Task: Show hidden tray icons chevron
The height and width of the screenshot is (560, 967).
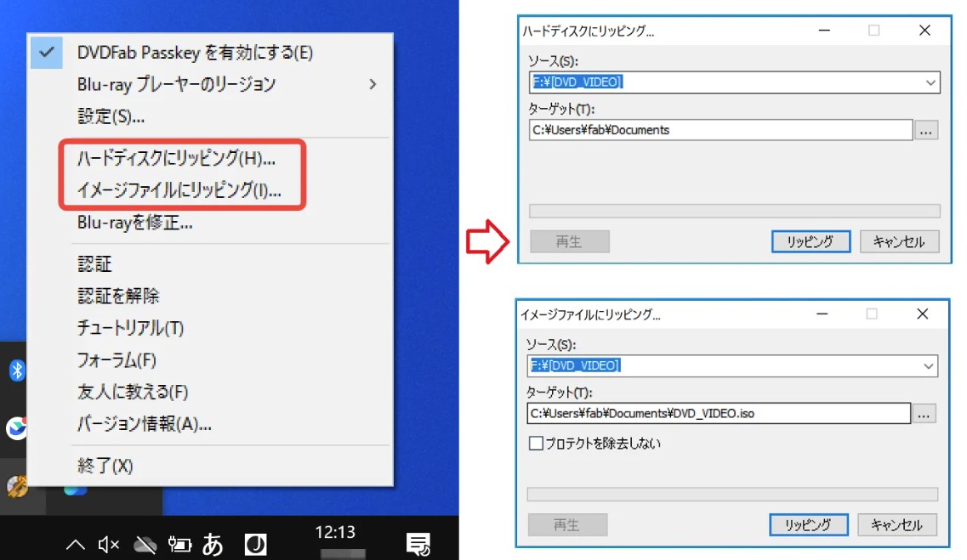Action: [75, 544]
